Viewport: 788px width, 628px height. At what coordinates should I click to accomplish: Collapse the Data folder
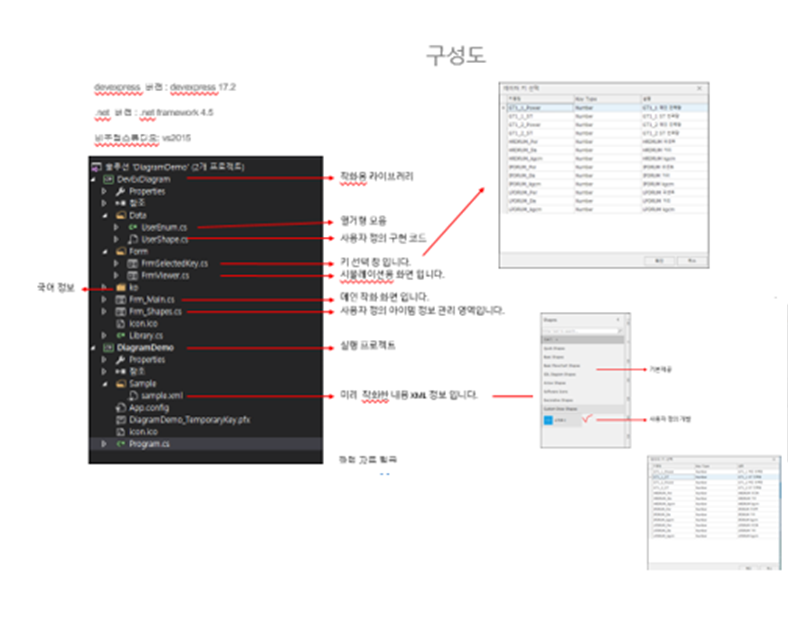105,216
